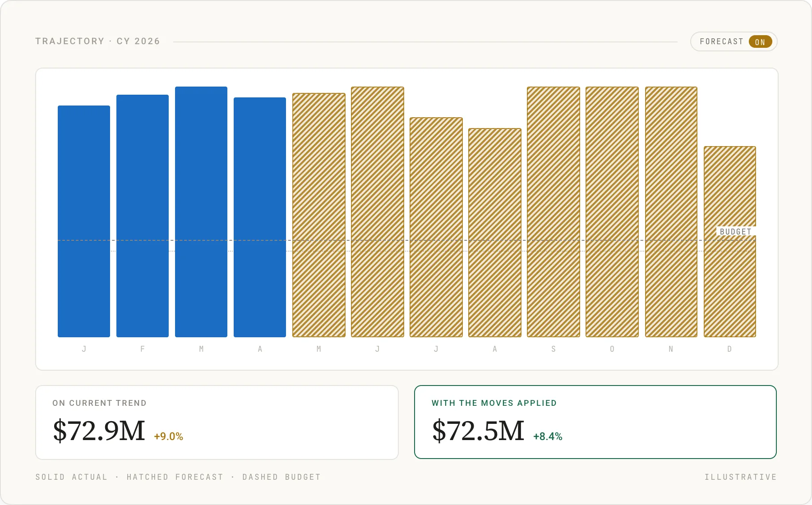This screenshot has height=505, width=812.
Task: Select the tallest solid blue March bar
Action: (x=201, y=212)
